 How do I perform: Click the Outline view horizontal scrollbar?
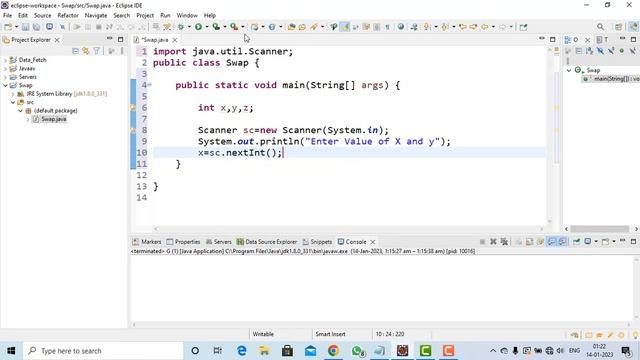coord(600,229)
